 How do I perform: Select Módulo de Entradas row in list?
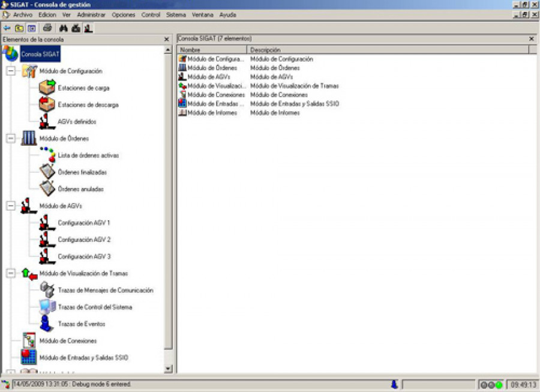(211, 104)
